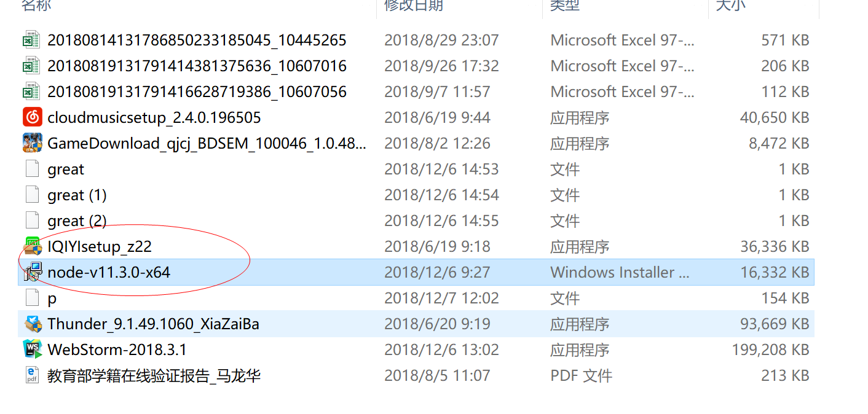Click the 93,669 KB size entry
This screenshot has width=868, height=414.
775,324
